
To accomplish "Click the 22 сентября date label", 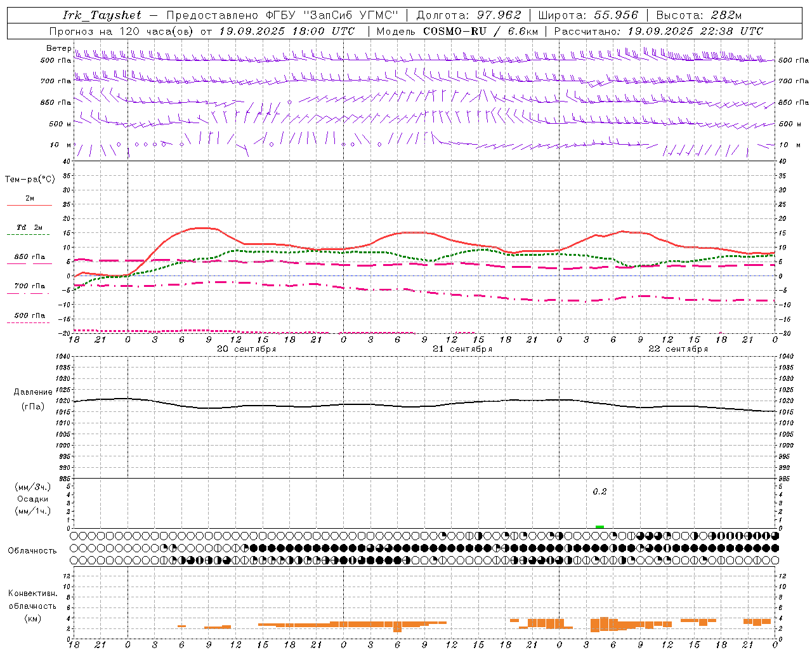I will [x=678, y=349].
